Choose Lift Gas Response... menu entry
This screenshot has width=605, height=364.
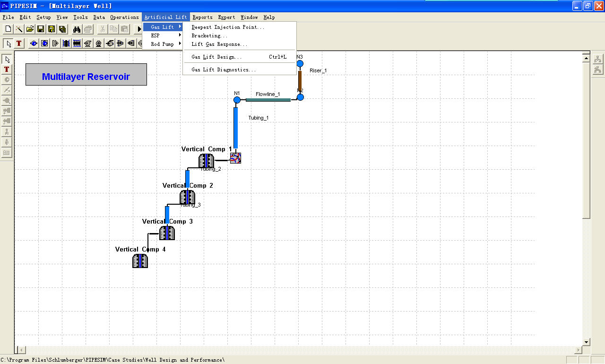pos(240,44)
